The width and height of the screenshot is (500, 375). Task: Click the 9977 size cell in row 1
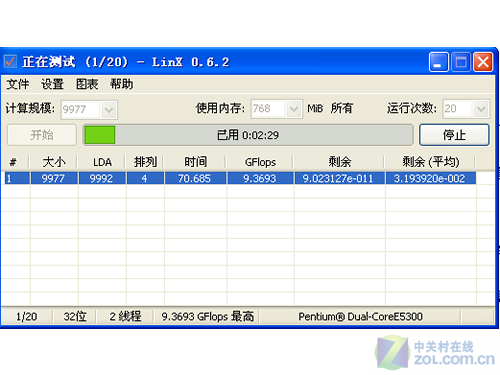pyautogui.click(x=54, y=178)
